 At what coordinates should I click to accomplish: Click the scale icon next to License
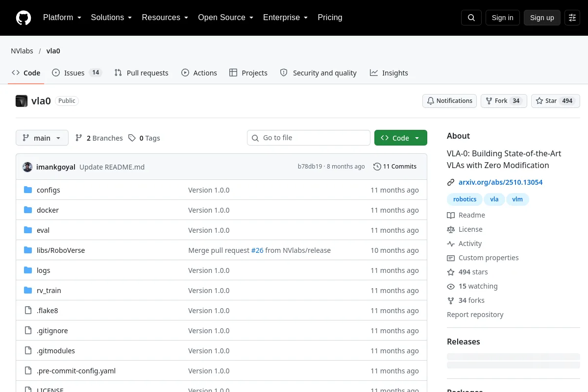click(x=451, y=229)
